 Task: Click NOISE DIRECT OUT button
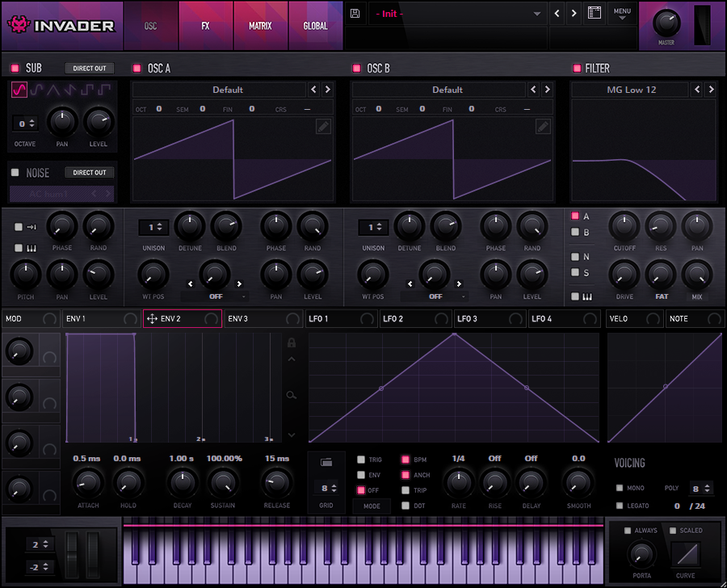tap(90, 173)
